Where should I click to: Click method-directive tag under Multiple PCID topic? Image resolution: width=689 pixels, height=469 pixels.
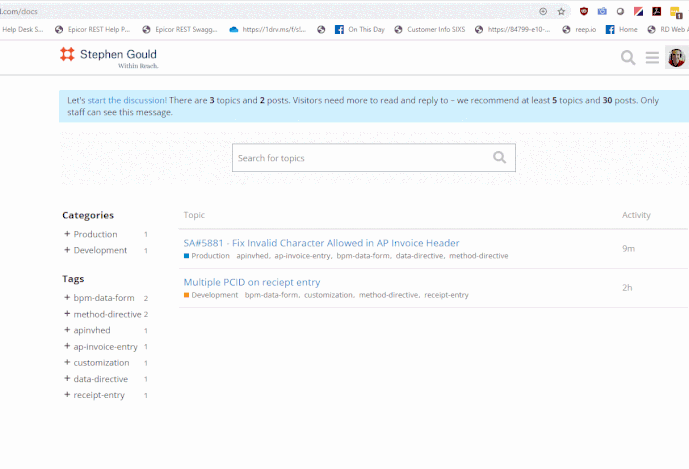[x=388, y=295]
